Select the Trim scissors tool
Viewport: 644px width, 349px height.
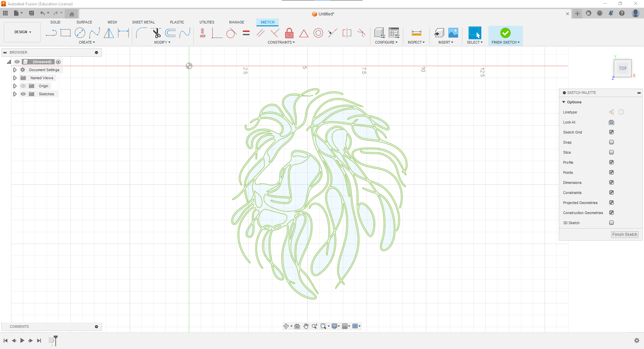click(156, 33)
